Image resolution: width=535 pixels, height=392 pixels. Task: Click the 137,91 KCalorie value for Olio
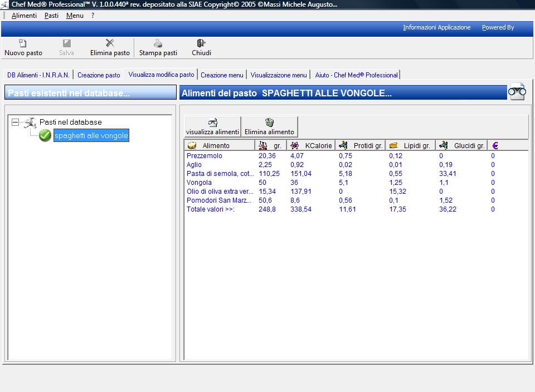(301, 191)
